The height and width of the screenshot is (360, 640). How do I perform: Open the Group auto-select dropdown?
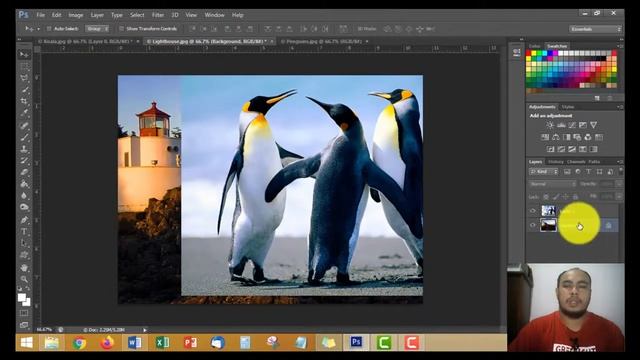[x=97, y=29]
